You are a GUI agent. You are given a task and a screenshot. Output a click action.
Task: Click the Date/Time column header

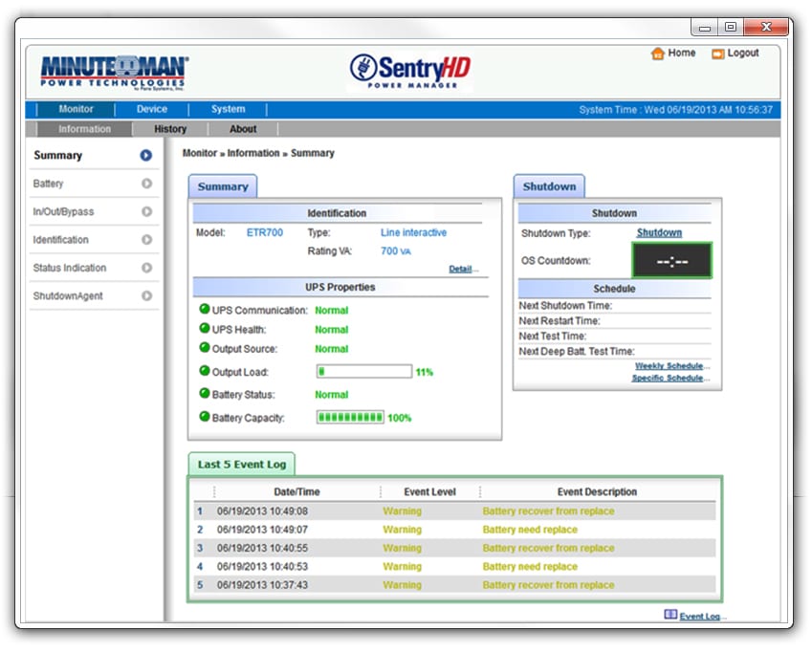(296, 491)
